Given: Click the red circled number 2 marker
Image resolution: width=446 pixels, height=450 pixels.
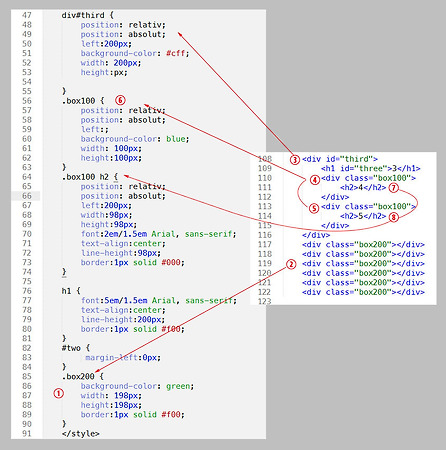Looking at the screenshot, I should [x=291, y=264].
